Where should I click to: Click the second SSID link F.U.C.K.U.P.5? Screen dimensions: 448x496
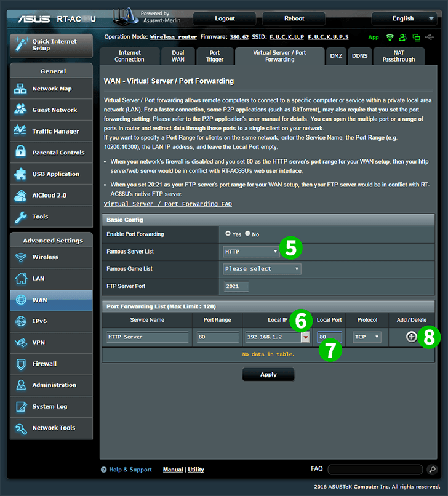click(328, 37)
